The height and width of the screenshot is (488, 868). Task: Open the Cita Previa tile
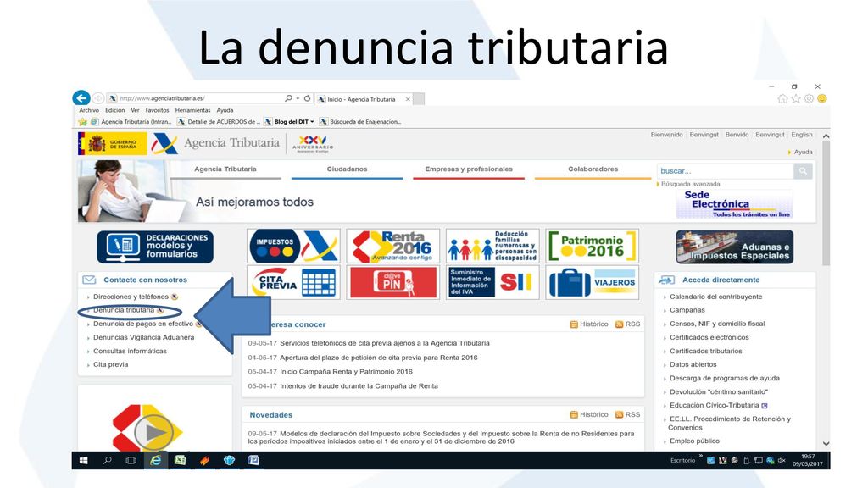[293, 282]
